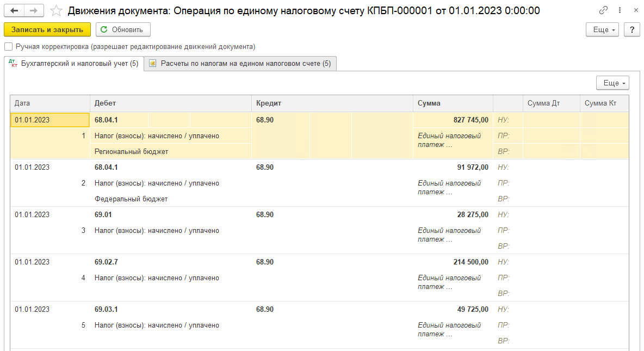Click the Федеральный бюджет cell

pyautogui.click(x=131, y=199)
